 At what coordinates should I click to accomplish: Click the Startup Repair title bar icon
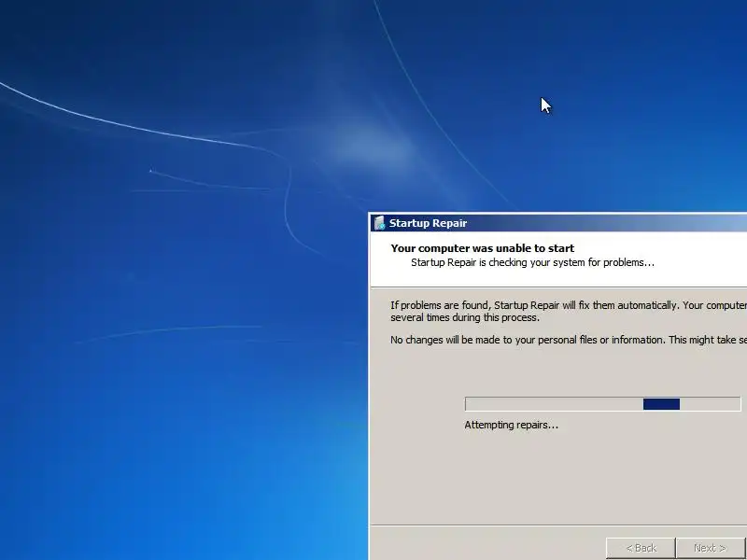pos(379,223)
